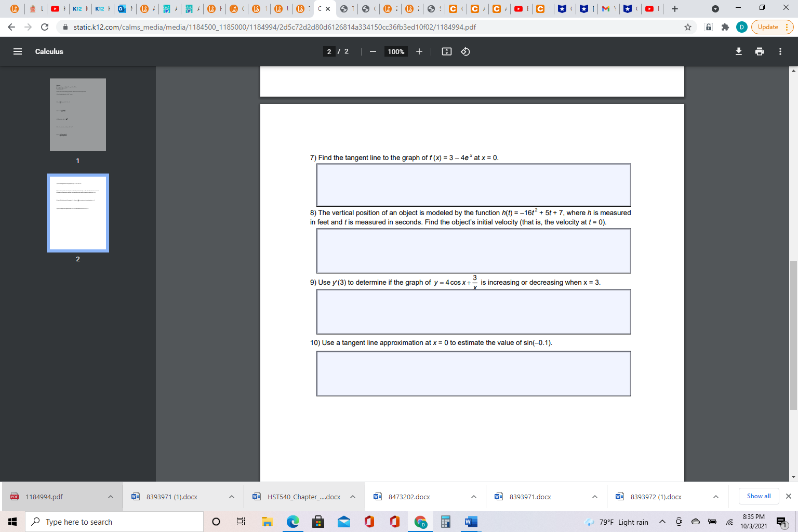Click the rotate page icon
Viewport: 798px width, 532px height.
pyautogui.click(x=465, y=51)
